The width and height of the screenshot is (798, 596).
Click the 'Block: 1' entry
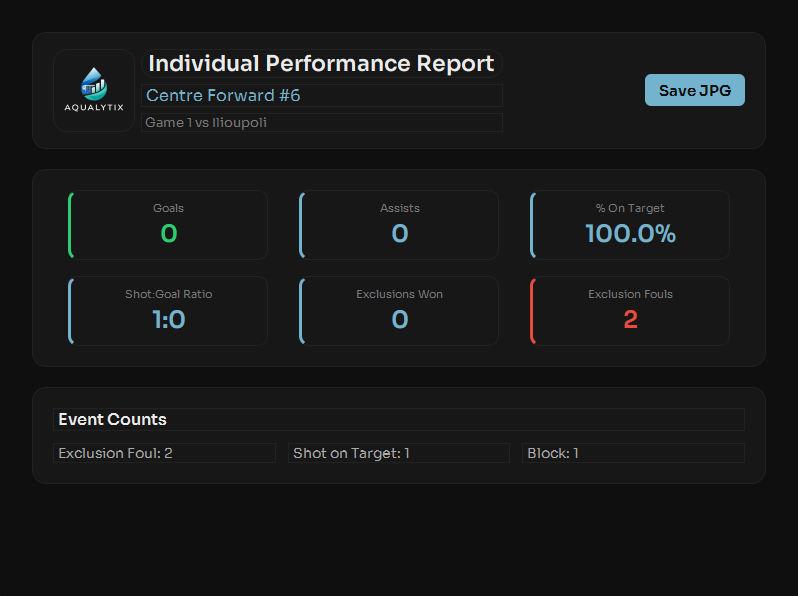pyautogui.click(x=634, y=453)
